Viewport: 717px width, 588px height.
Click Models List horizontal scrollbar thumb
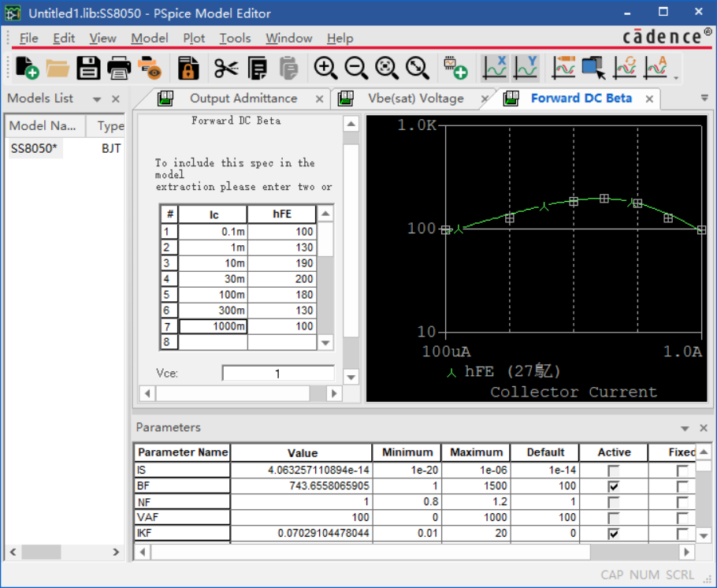pos(41,552)
